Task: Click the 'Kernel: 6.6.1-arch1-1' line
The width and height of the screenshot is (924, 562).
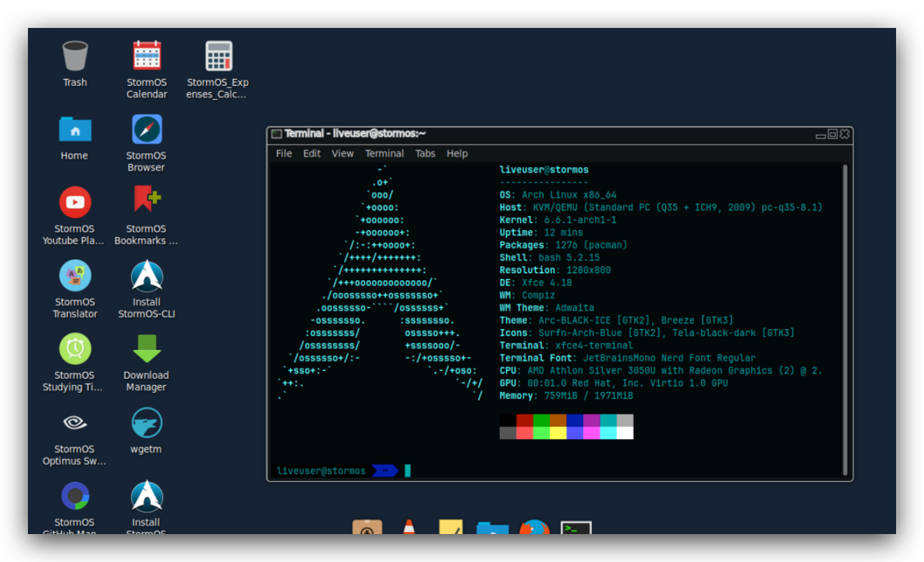Action: click(558, 220)
